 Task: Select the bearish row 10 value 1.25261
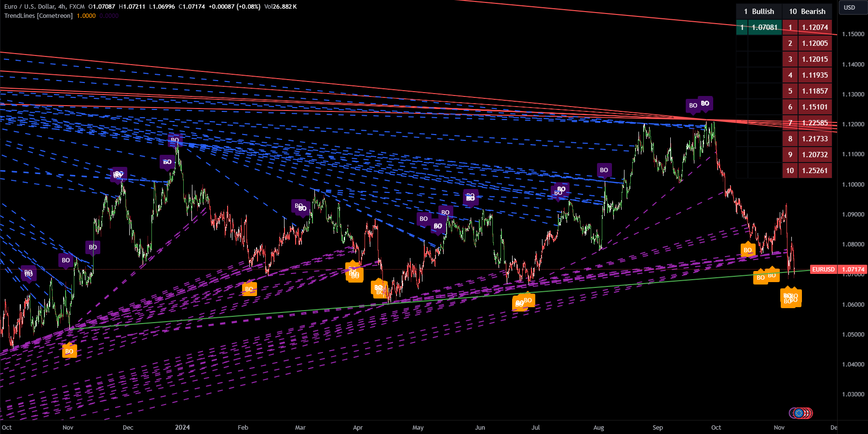[814, 171]
